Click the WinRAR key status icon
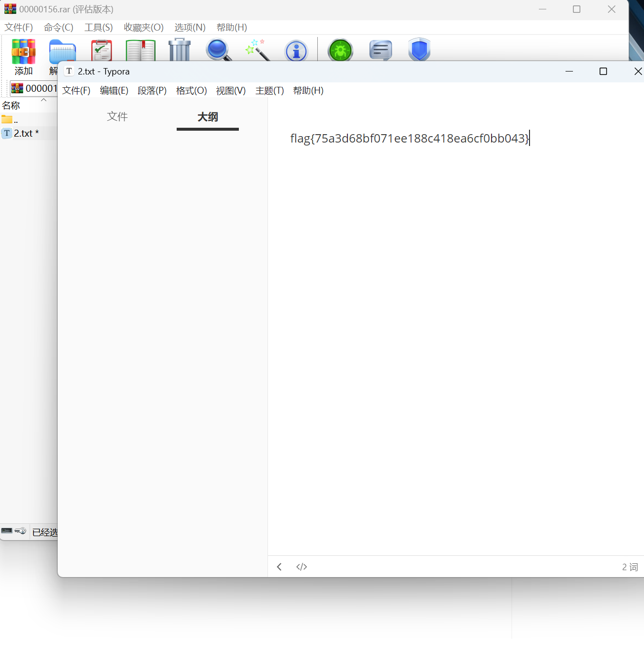 pos(21,531)
